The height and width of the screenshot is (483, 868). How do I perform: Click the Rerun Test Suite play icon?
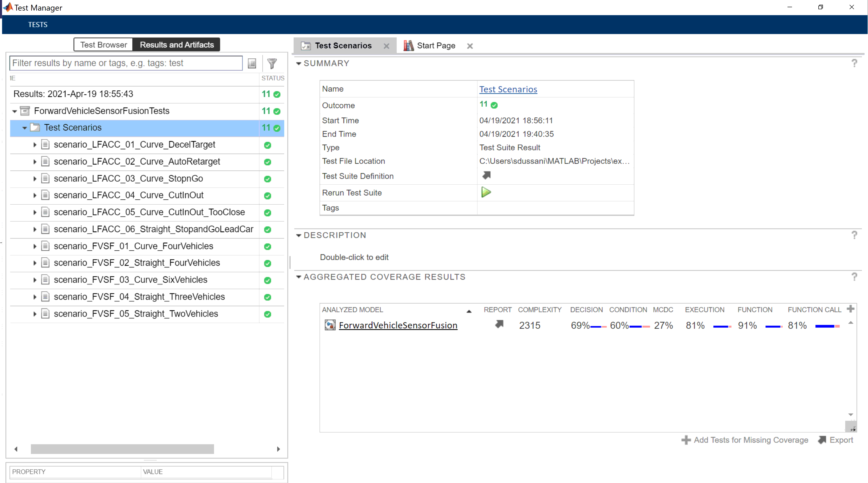[x=486, y=192]
